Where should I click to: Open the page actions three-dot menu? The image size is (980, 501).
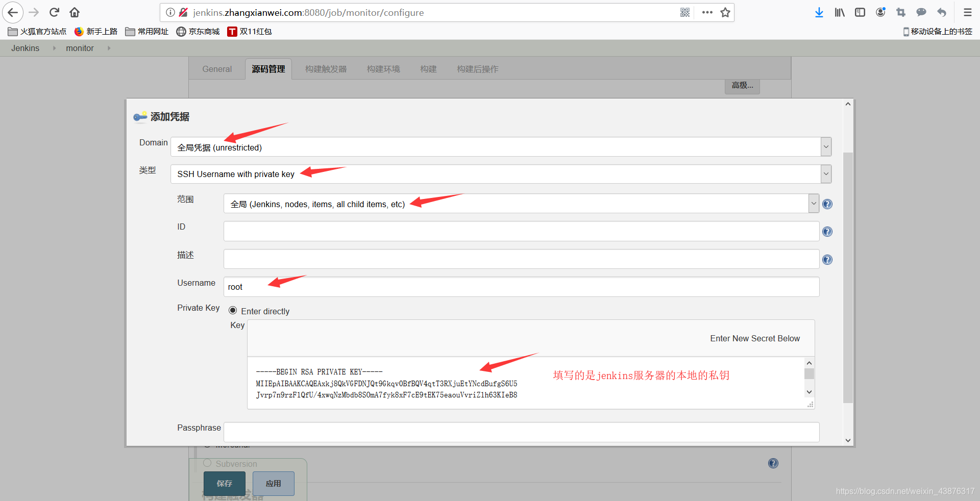tap(707, 12)
